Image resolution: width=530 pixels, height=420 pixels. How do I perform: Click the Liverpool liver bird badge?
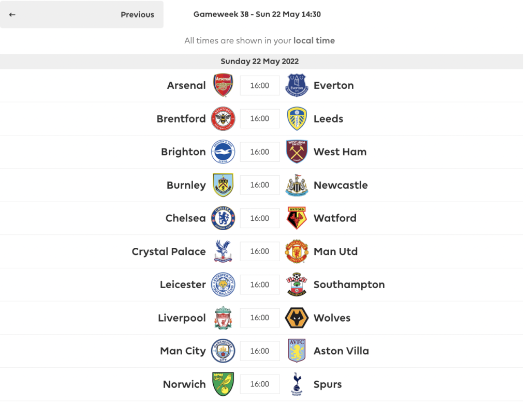coord(223,318)
